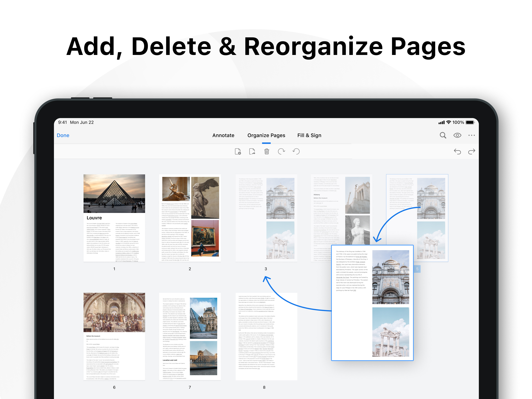
Task: Click the Louvre heading on page 1
Action: pyautogui.click(x=94, y=218)
